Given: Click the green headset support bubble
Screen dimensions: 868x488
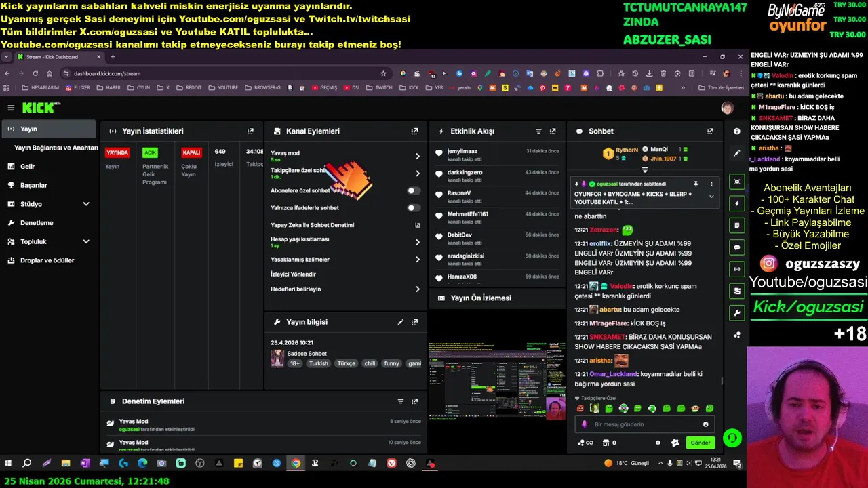Looking at the screenshot, I should click(732, 439).
